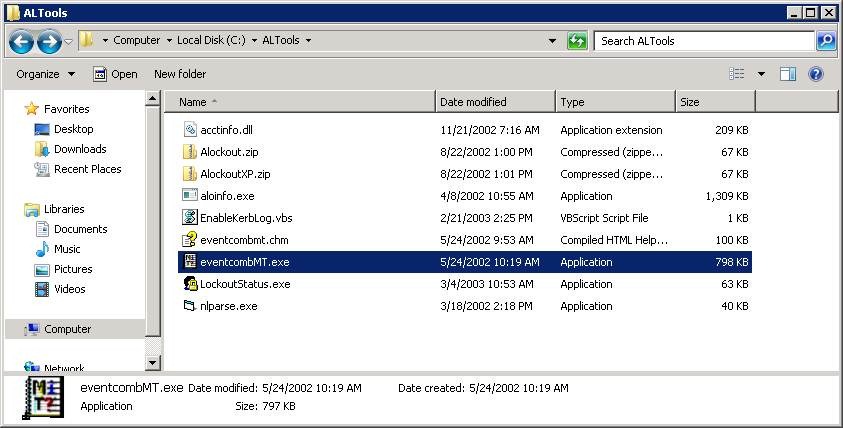The image size is (843, 428).
Task: Open Downloads in Favorites
Action: 80,149
